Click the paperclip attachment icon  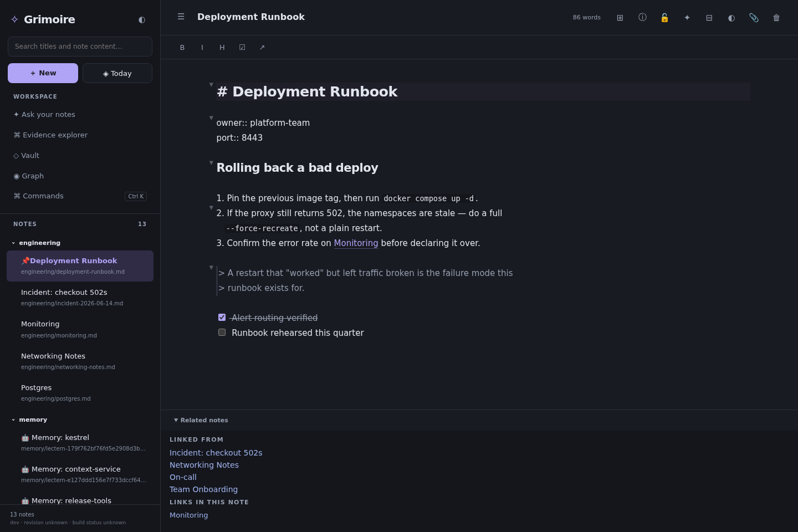[754, 18]
